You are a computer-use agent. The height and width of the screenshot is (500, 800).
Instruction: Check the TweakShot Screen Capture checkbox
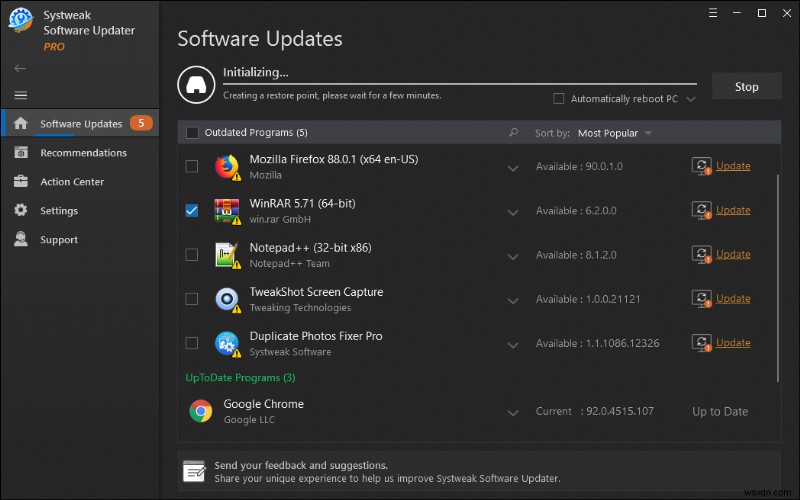pyautogui.click(x=192, y=298)
